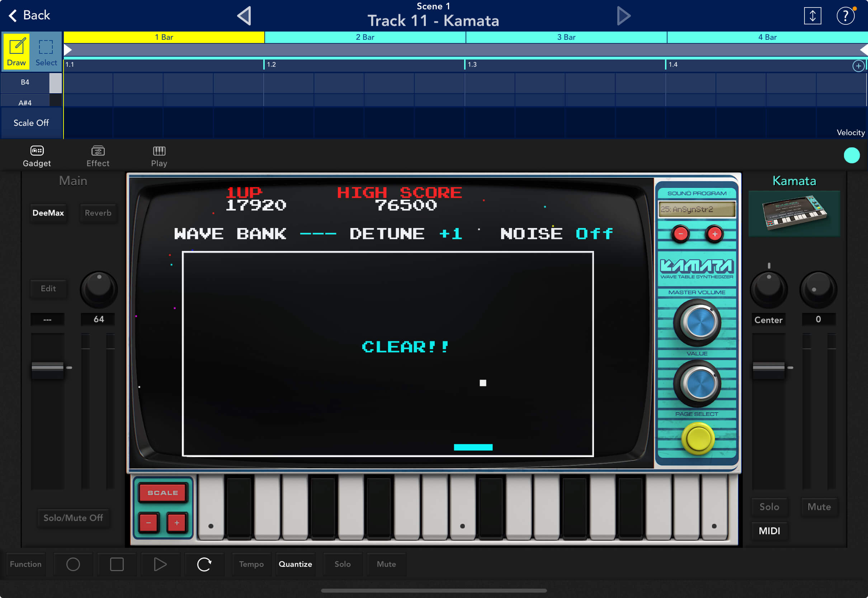Click the Master Volume knob
The height and width of the screenshot is (598, 868).
click(697, 323)
